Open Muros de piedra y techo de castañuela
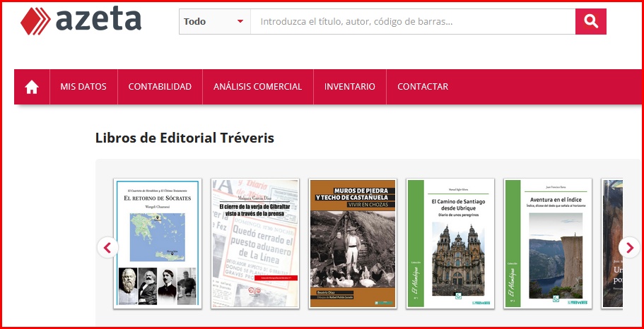The image size is (644, 329). coord(352,244)
